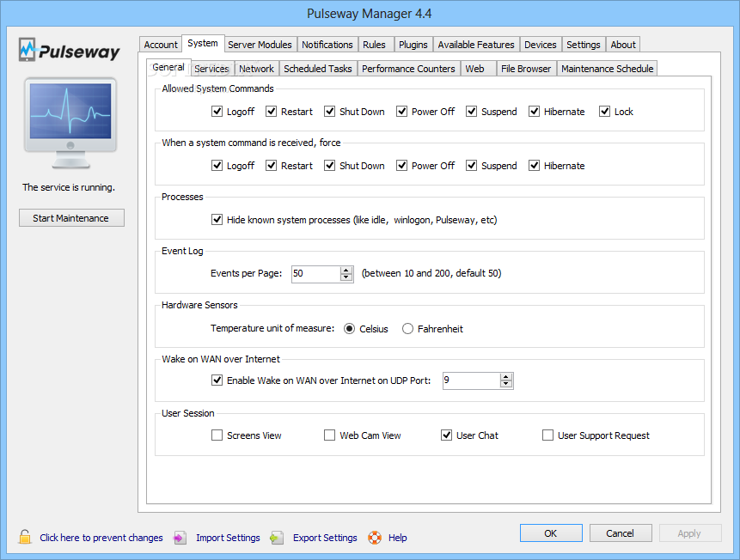Screen dimensions: 740x560
Task: Click the padlock icon to prevent changes
Action: click(25, 537)
